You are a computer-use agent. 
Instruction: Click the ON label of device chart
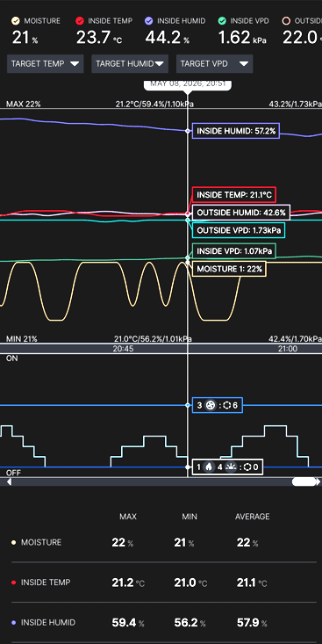(12, 358)
